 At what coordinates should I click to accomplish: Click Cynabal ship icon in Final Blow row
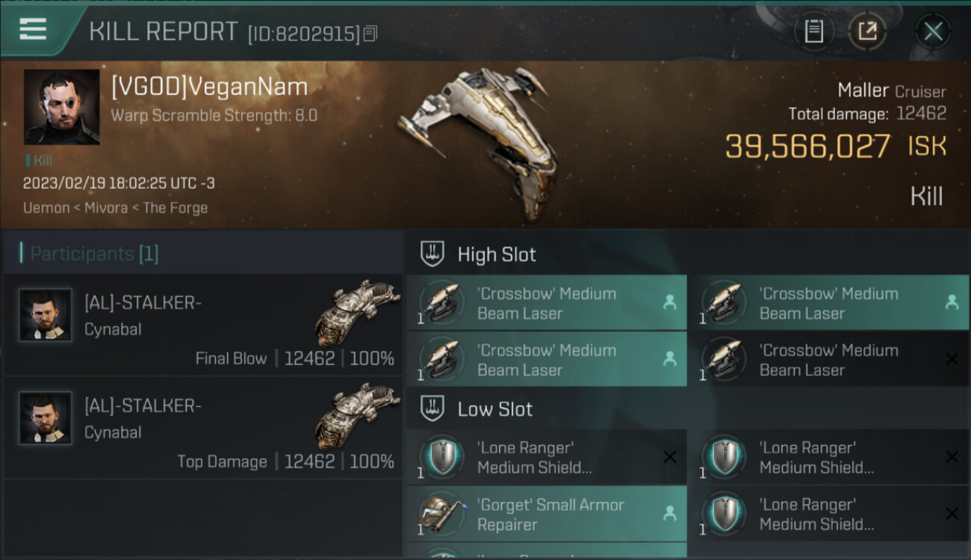point(358,311)
